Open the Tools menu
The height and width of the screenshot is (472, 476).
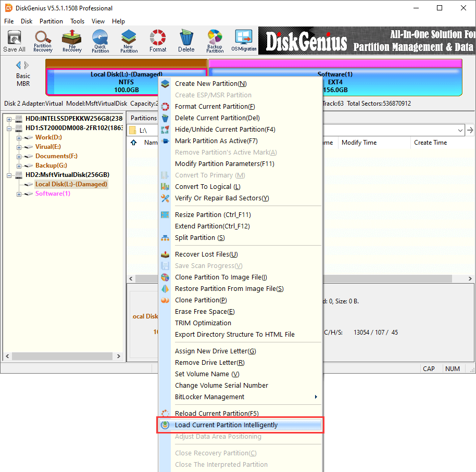click(x=77, y=21)
